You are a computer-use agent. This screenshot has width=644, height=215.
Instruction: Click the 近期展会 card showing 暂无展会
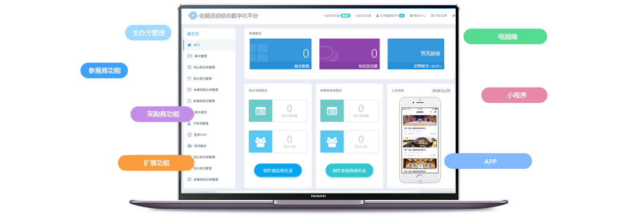(416, 54)
